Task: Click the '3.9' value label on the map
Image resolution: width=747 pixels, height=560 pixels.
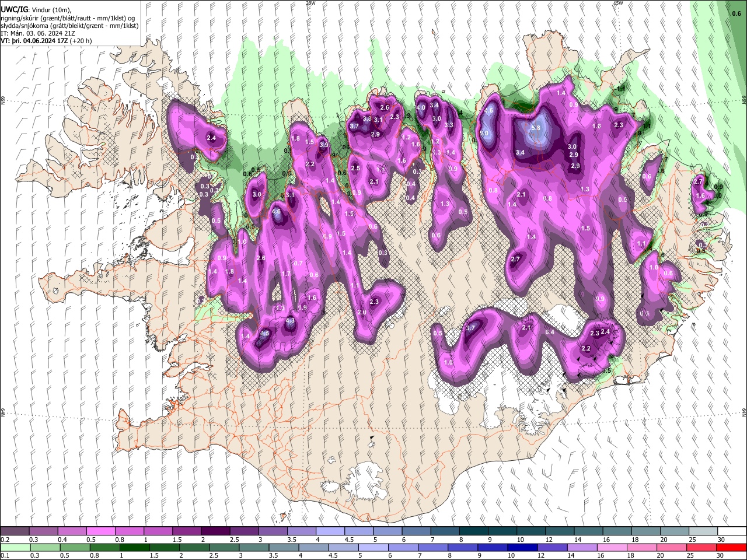Action: click(x=323, y=145)
